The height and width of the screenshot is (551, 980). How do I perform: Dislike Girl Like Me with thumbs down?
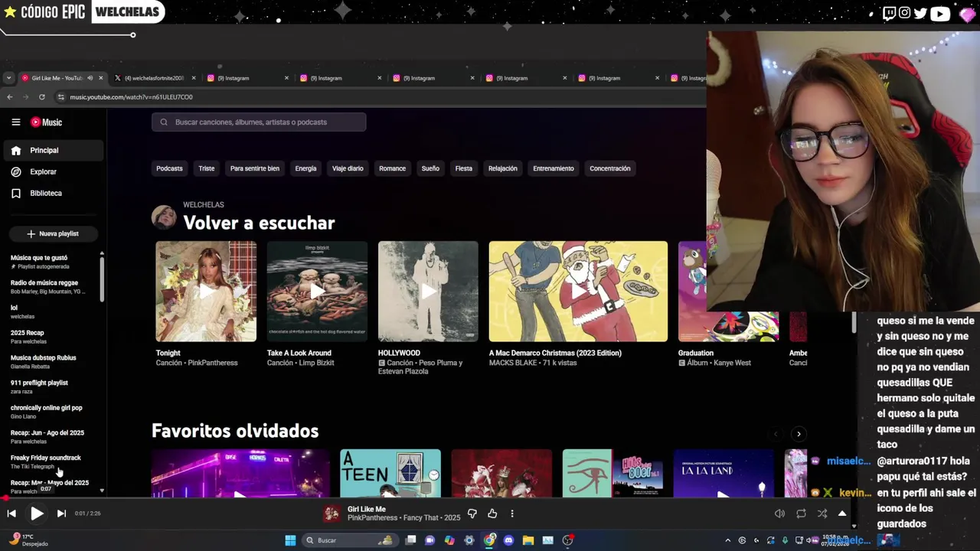472,514
